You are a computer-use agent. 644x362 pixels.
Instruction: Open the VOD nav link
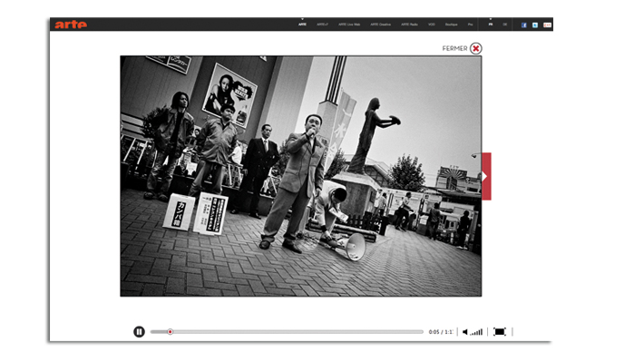(431, 24)
